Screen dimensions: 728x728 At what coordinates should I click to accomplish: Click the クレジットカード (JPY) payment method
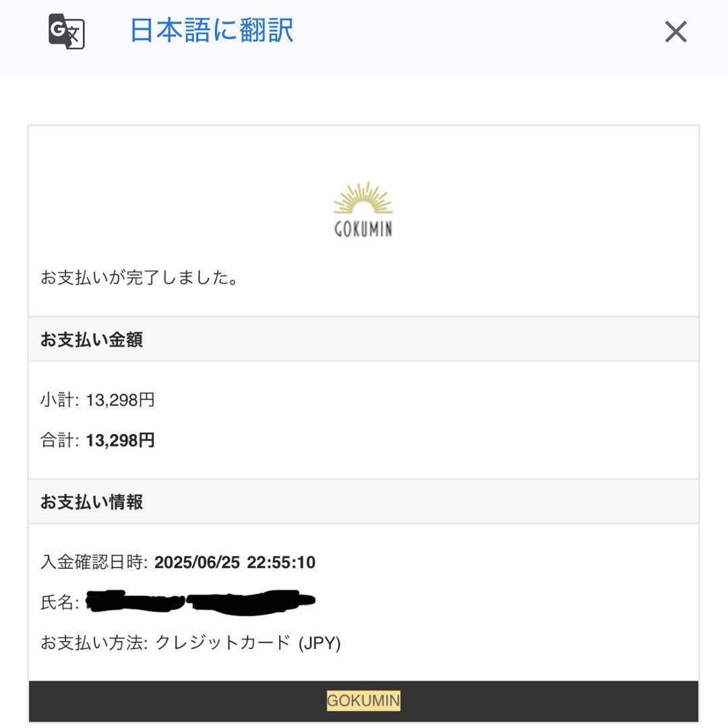click(x=248, y=643)
